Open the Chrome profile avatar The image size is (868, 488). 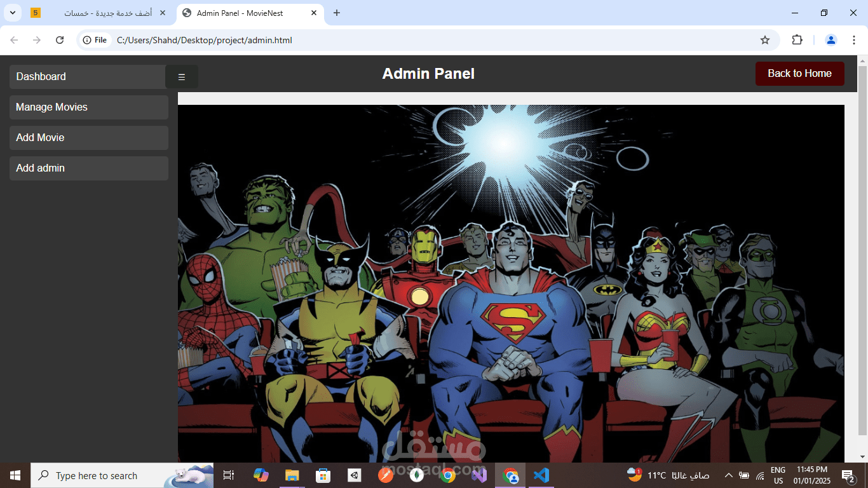pos(831,40)
